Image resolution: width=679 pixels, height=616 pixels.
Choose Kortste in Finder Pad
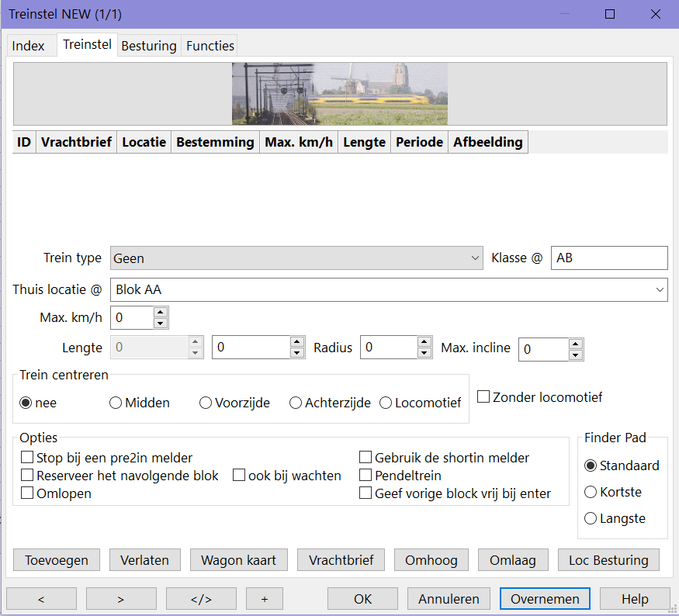591,492
